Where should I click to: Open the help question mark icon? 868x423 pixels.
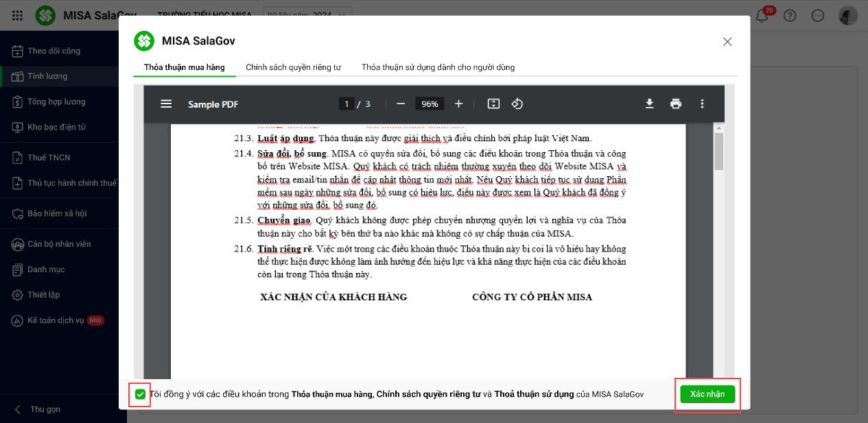tap(790, 16)
